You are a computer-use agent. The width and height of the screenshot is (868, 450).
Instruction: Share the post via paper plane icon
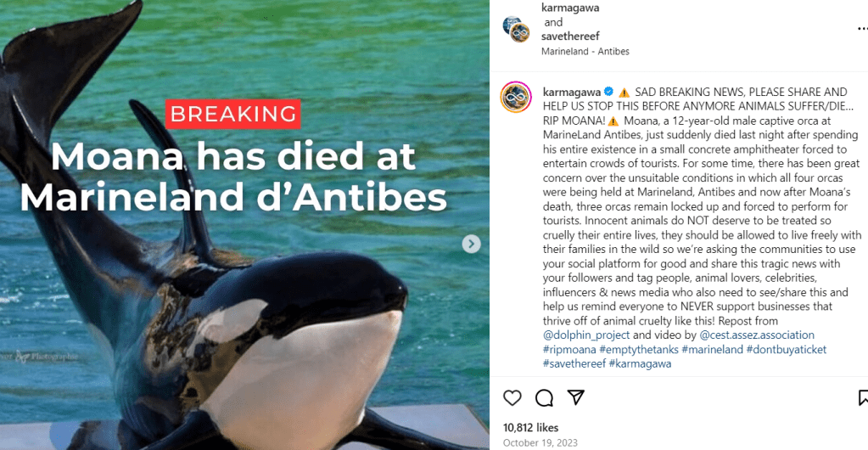click(575, 397)
